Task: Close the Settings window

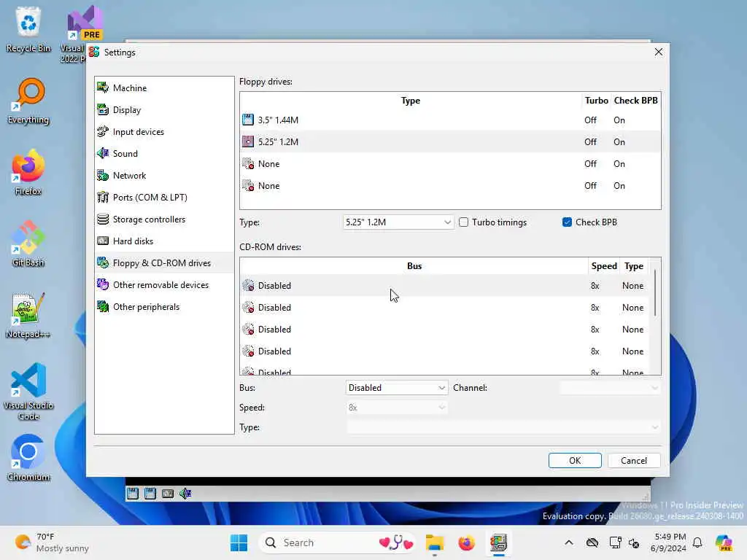Action: pyautogui.click(x=659, y=52)
